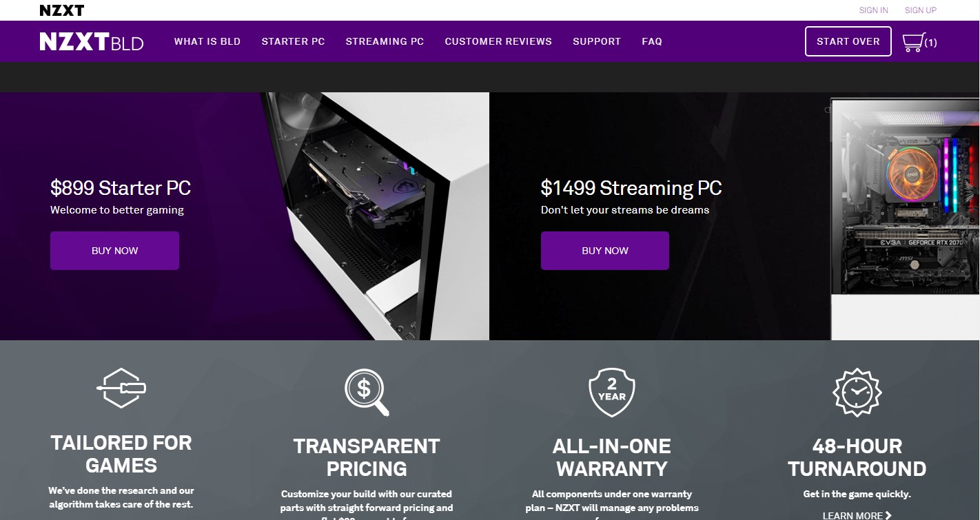Screen dimensions: 980x520
Task: Open the Support menu item
Action: click(x=597, y=41)
